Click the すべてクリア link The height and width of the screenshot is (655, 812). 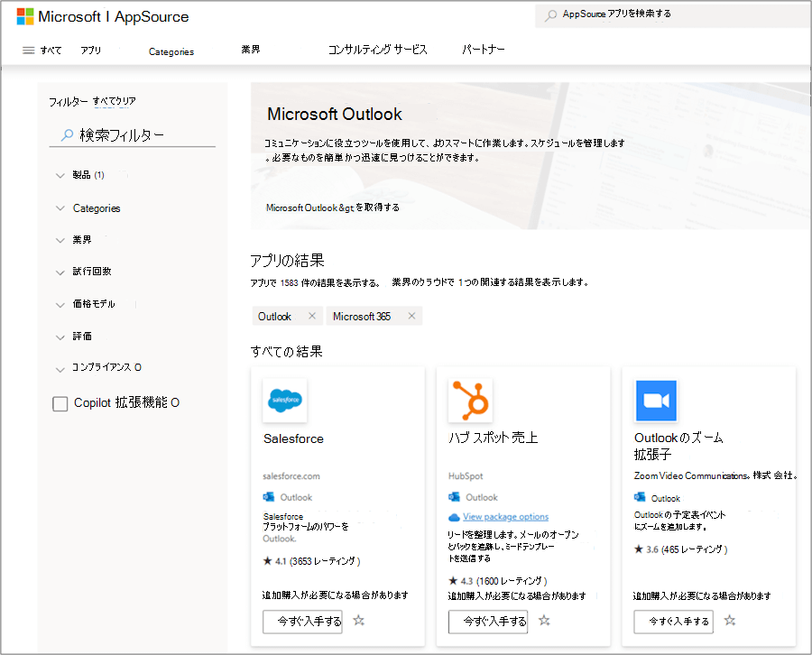click(115, 101)
